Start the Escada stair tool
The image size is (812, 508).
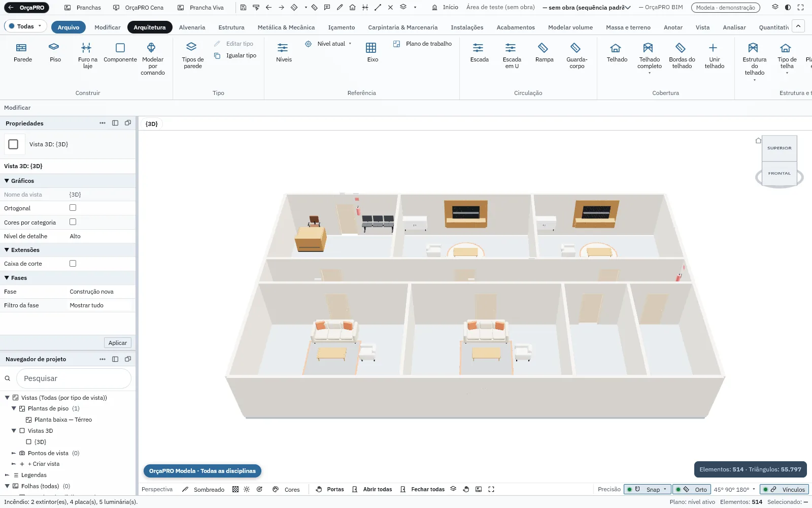tap(479, 52)
